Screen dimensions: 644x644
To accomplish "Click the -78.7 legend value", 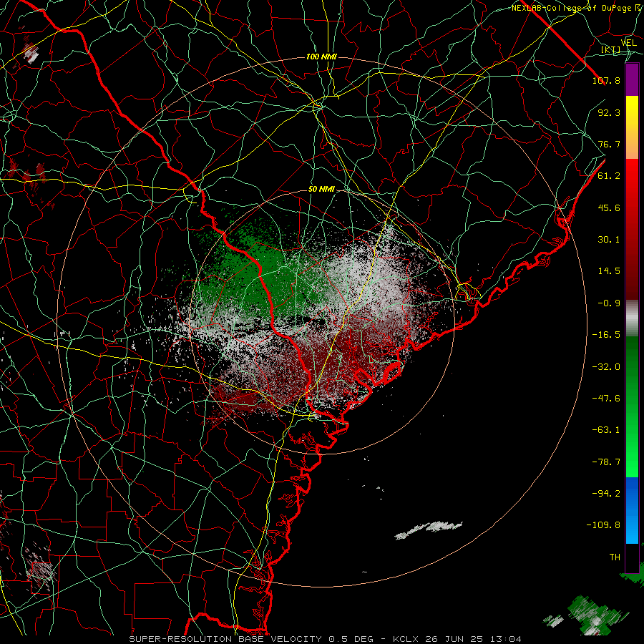I will click(x=606, y=462).
